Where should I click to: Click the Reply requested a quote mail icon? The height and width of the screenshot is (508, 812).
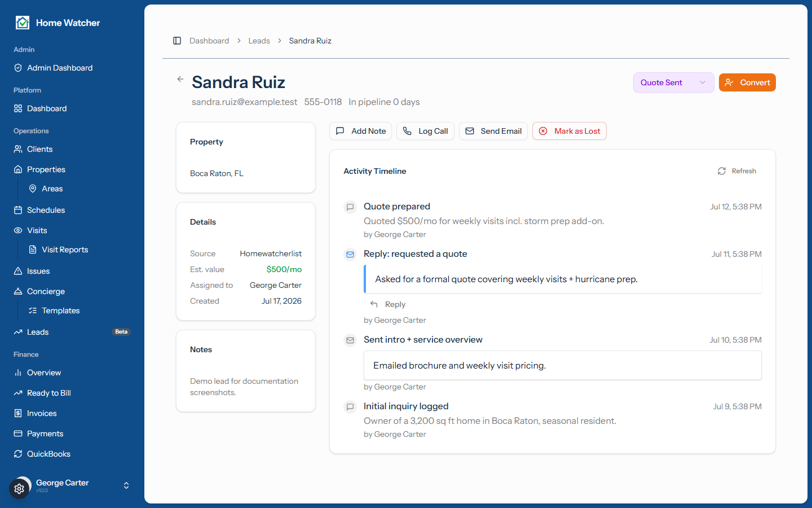(350, 255)
